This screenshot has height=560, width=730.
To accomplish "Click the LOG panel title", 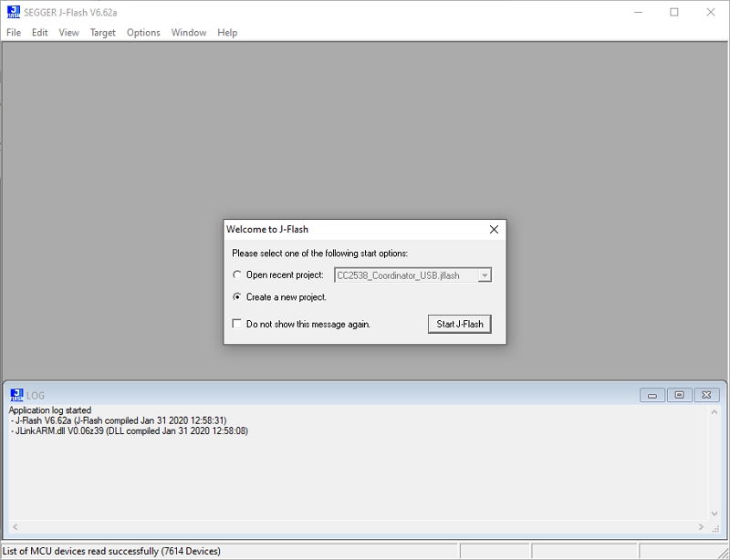I will point(36,396).
